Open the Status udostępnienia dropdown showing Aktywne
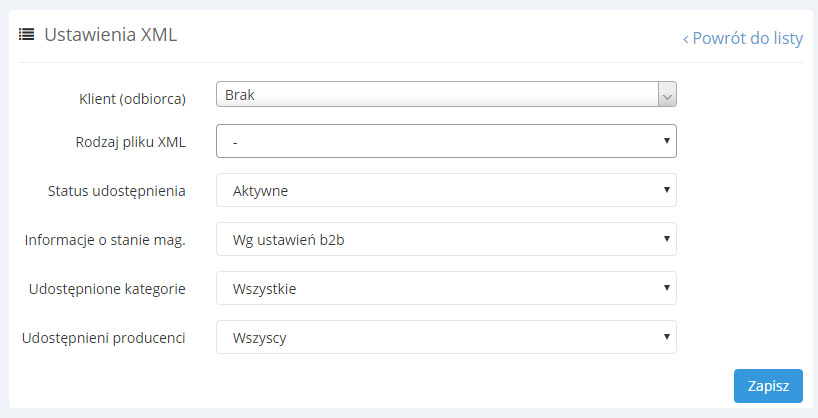 pos(446,190)
